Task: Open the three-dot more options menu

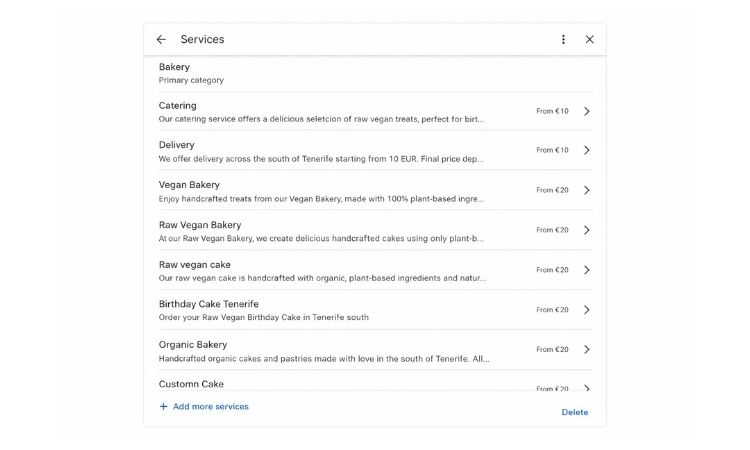Action: 563,40
